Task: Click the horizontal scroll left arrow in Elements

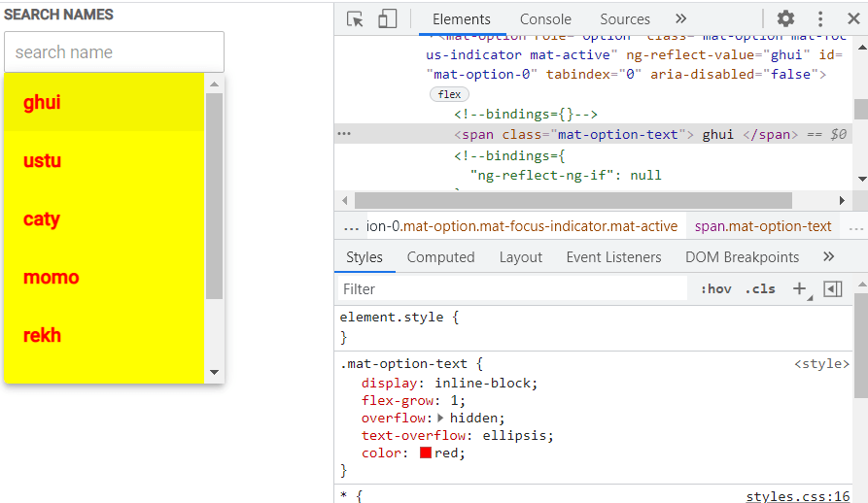Action: pos(345,200)
